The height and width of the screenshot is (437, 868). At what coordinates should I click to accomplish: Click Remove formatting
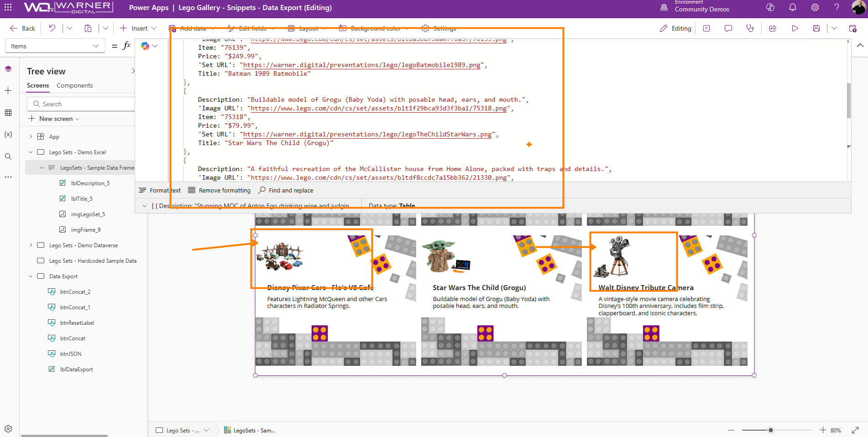(x=220, y=190)
